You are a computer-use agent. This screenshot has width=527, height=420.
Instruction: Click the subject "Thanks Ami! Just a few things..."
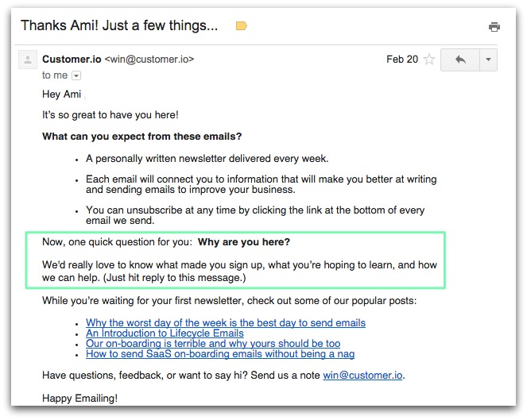119,25
